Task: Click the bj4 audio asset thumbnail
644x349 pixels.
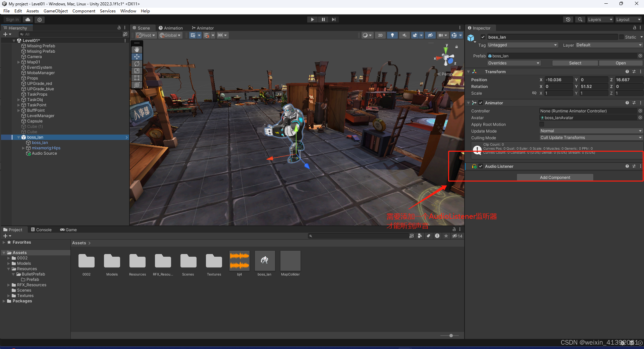Action: tap(239, 261)
